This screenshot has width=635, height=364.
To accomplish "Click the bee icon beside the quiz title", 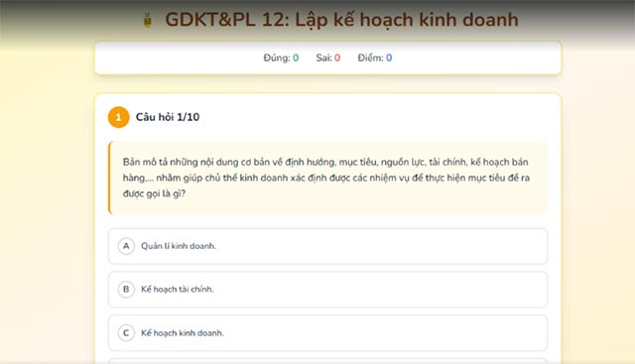I will click(x=148, y=20).
